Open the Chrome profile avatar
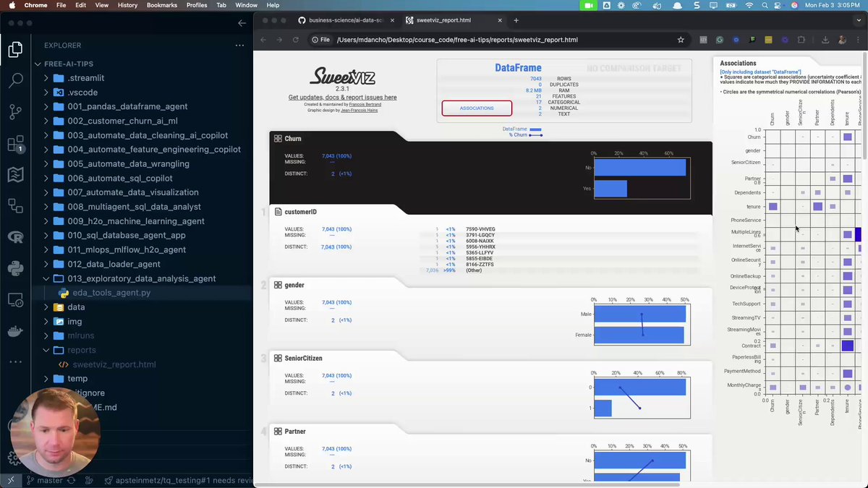868x488 pixels. 842,40
